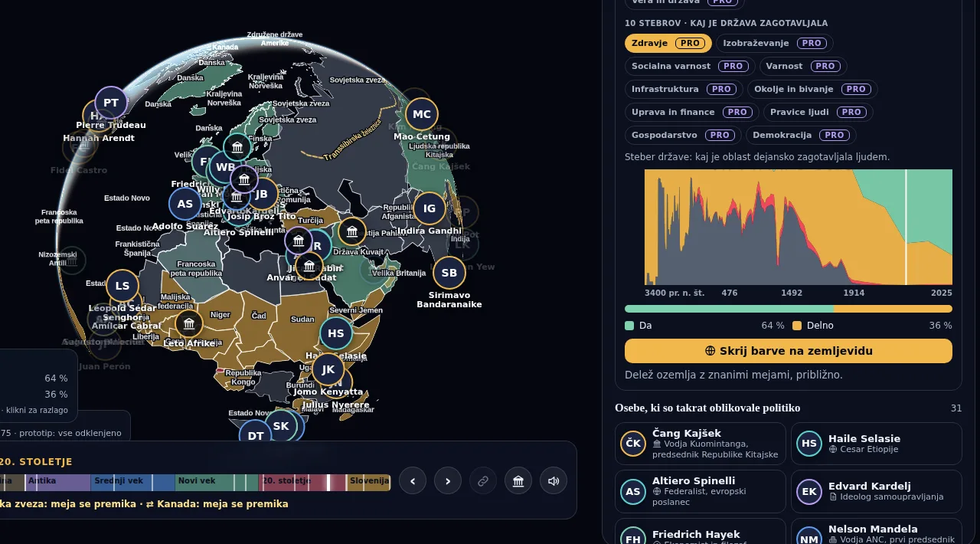Click the 20. stoletje timeline segment
Screen dimensions: 980x544
click(x=303, y=482)
